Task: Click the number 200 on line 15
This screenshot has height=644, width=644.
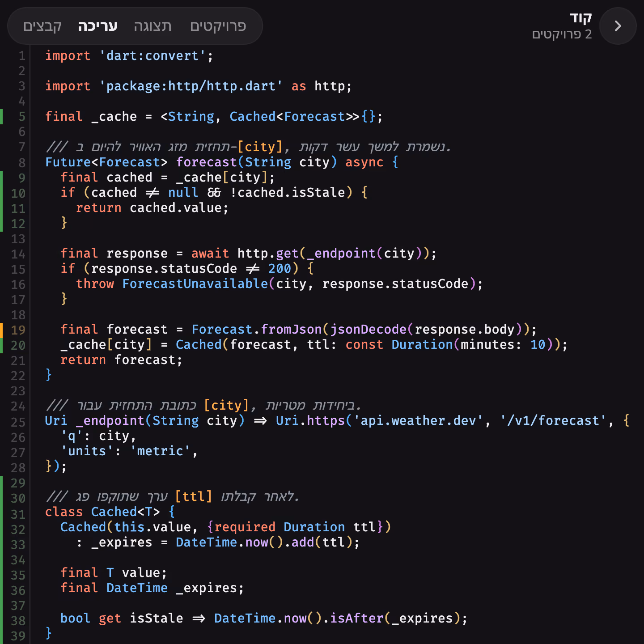Action: pos(280,269)
